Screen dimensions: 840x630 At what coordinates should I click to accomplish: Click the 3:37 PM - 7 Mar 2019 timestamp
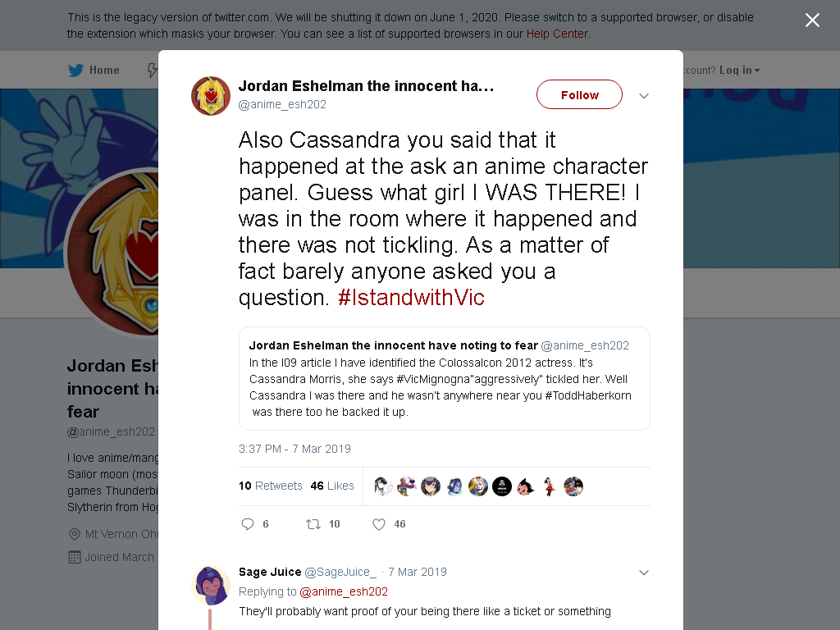pyautogui.click(x=294, y=449)
